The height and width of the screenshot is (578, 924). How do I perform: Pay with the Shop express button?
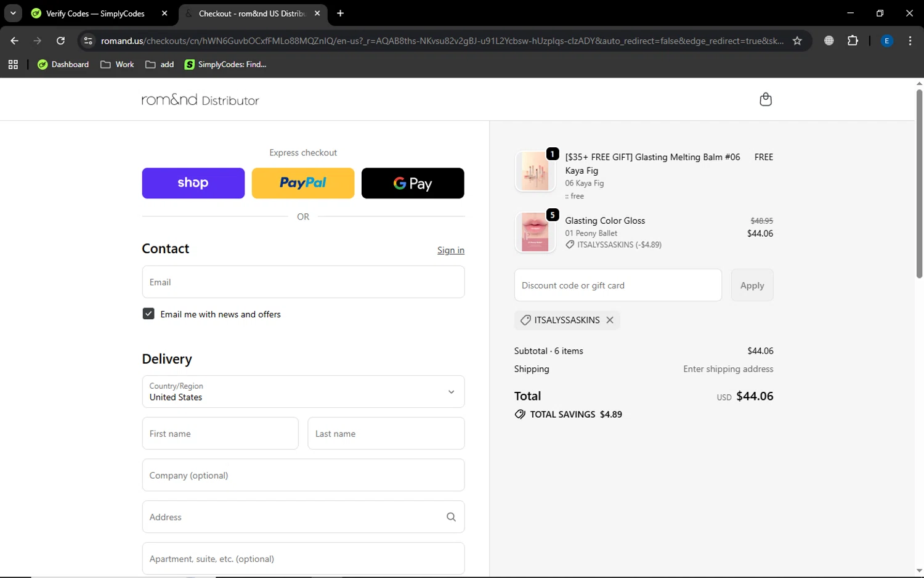point(193,183)
